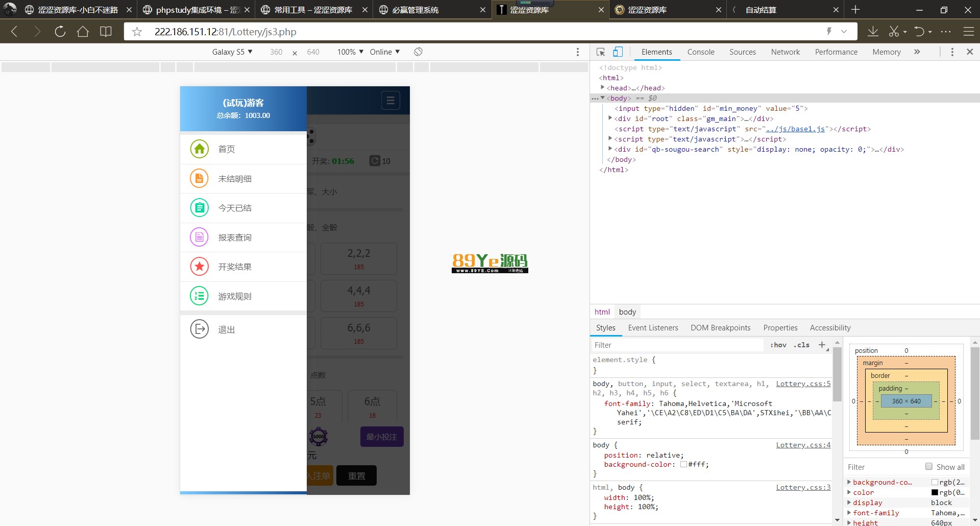This screenshot has width=980, height=526.
Task: Open Online network throttling dropdown
Action: (385, 52)
